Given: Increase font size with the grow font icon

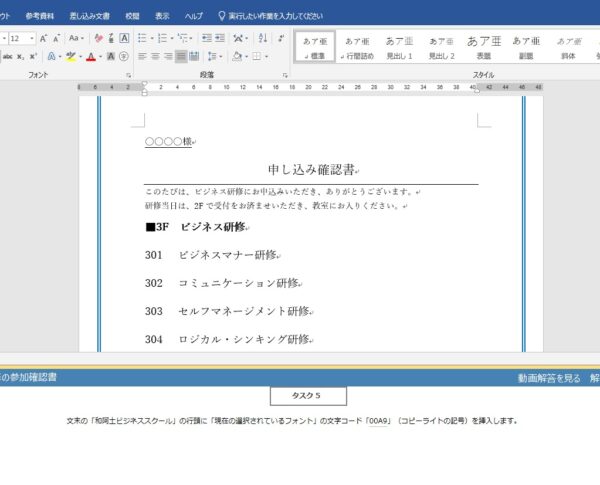Looking at the screenshot, I should pos(44,38).
